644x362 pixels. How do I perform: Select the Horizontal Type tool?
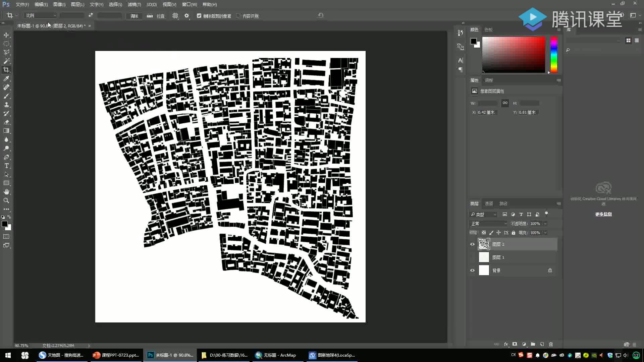[6, 166]
